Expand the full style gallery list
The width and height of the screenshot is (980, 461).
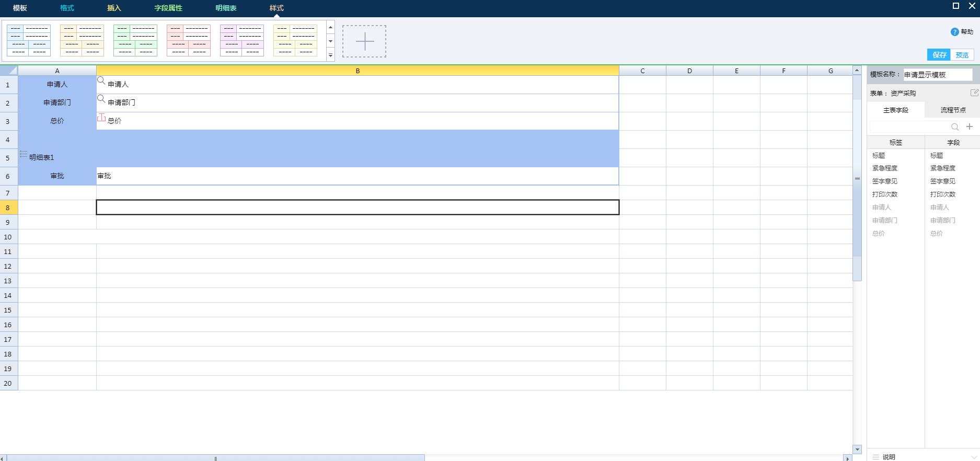pos(330,55)
